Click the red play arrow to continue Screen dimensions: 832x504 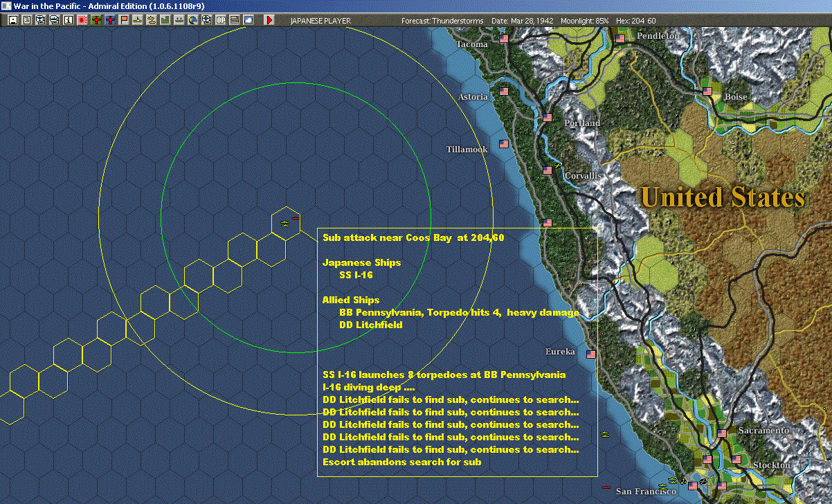(x=269, y=20)
